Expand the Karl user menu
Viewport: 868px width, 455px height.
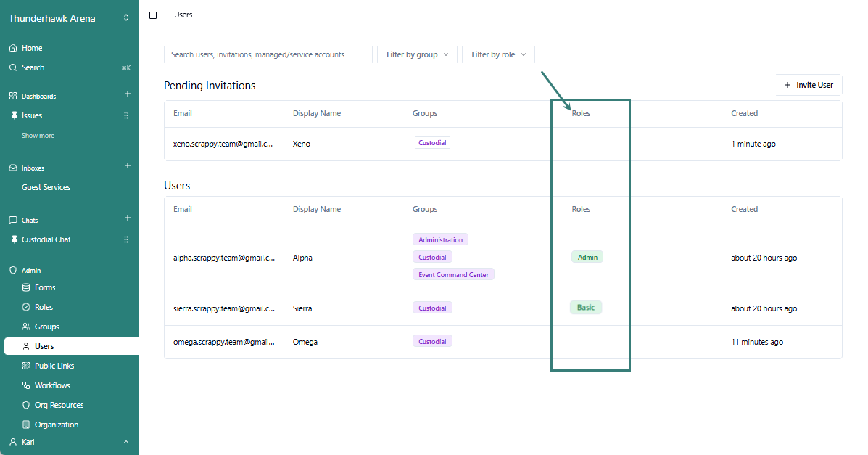tap(125, 442)
